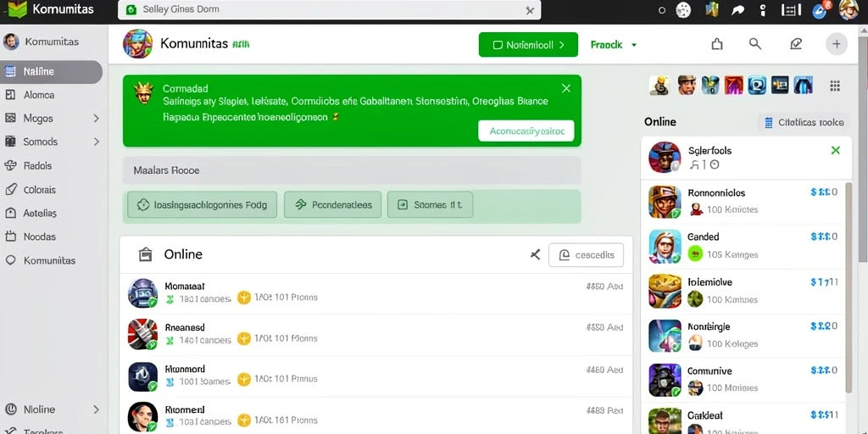Open the Aetelias sidebar item
This screenshot has height=434, width=868.
click(x=40, y=213)
